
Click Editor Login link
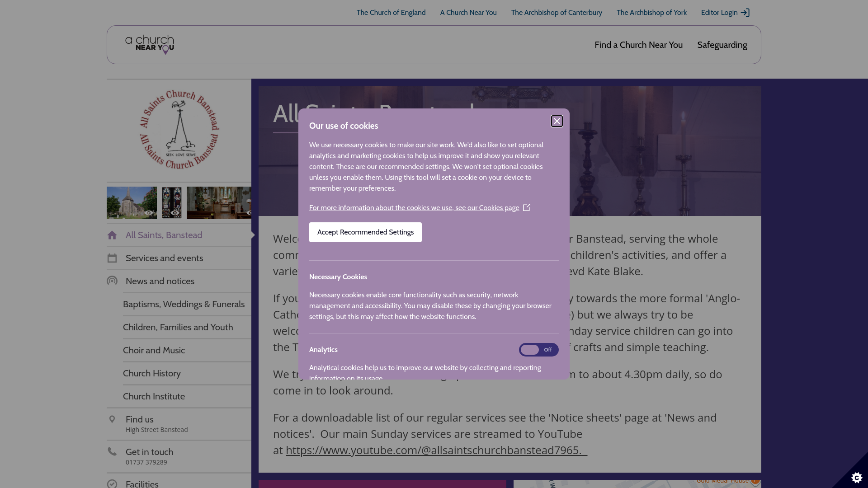point(719,13)
